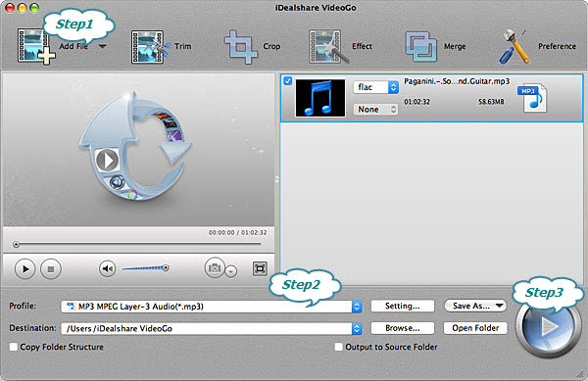This screenshot has height=381, width=588.
Task: Open the Add File dropdown arrow
Action: tap(102, 46)
